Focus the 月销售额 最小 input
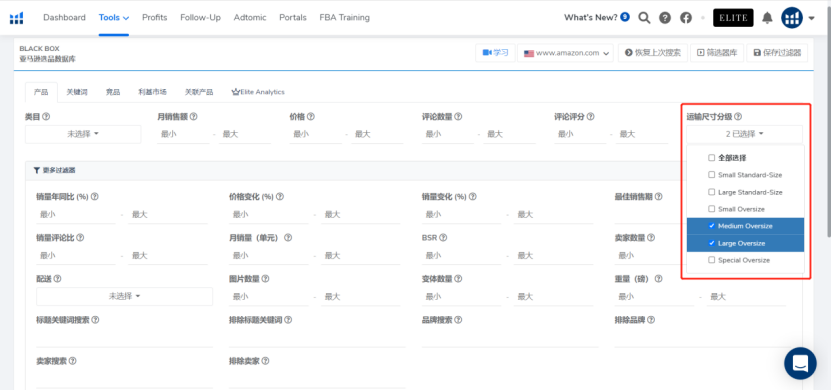Screen dimensions: 831x391 pyautogui.click(x=183, y=135)
